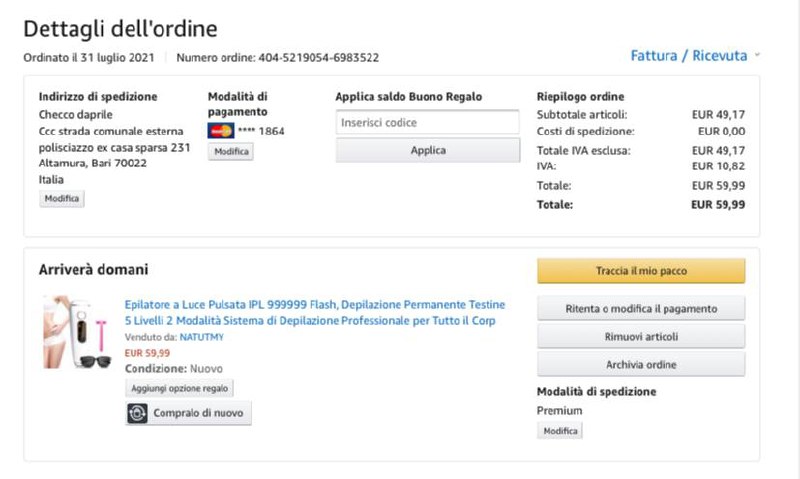The image size is (800, 479).
Task: Open the epilator product thumbnail
Action: (x=75, y=332)
